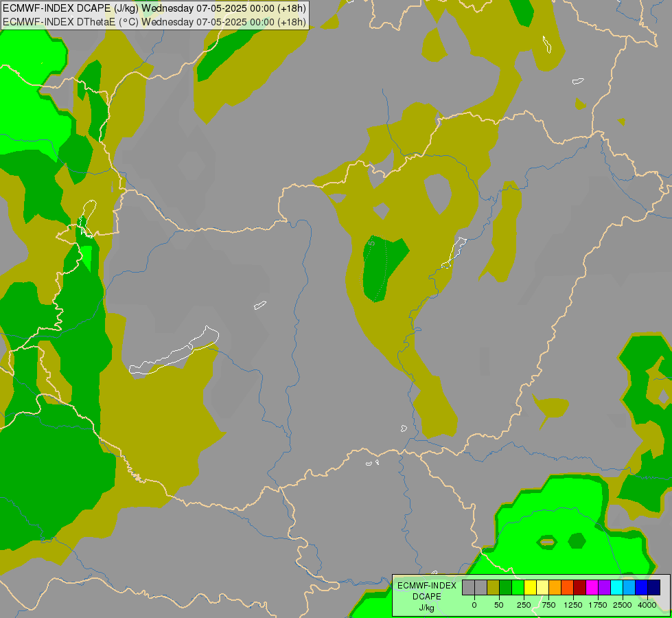672x618 pixels.
Task: Click the legend tick value 2500
Action: 623,605
